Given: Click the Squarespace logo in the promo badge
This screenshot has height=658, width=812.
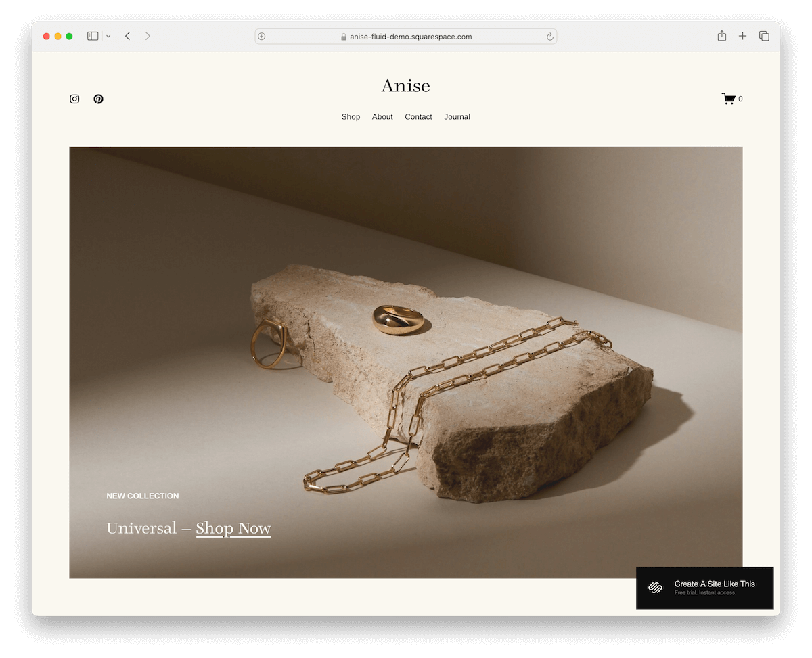Looking at the screenshot, I should [x=654, y=588].
